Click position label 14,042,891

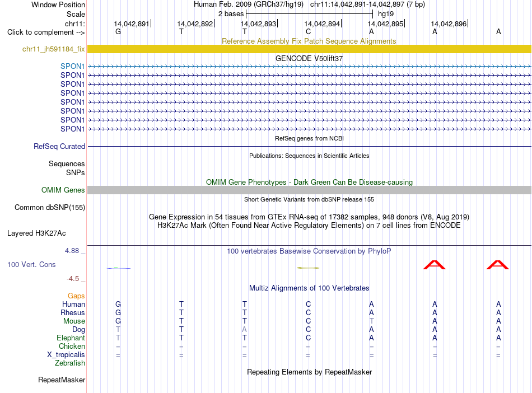click(132, 24)
